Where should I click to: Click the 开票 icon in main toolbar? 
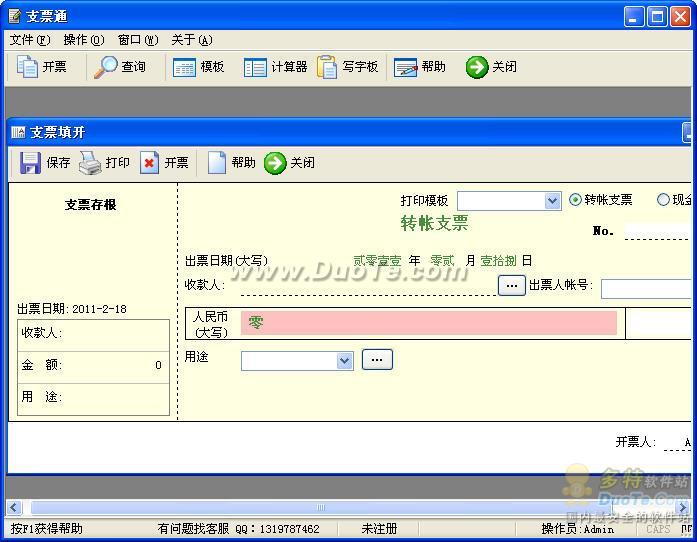pos(28,67)
